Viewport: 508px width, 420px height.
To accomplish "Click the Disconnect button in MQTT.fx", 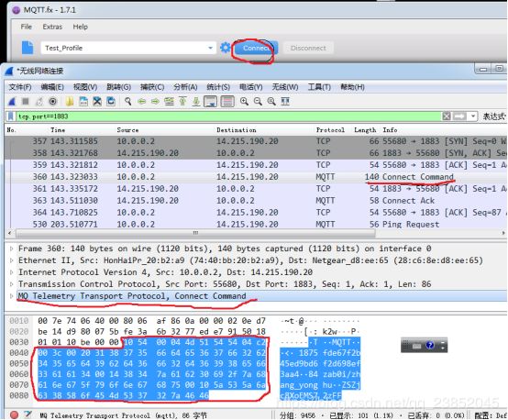I will [x=308, y=48].
